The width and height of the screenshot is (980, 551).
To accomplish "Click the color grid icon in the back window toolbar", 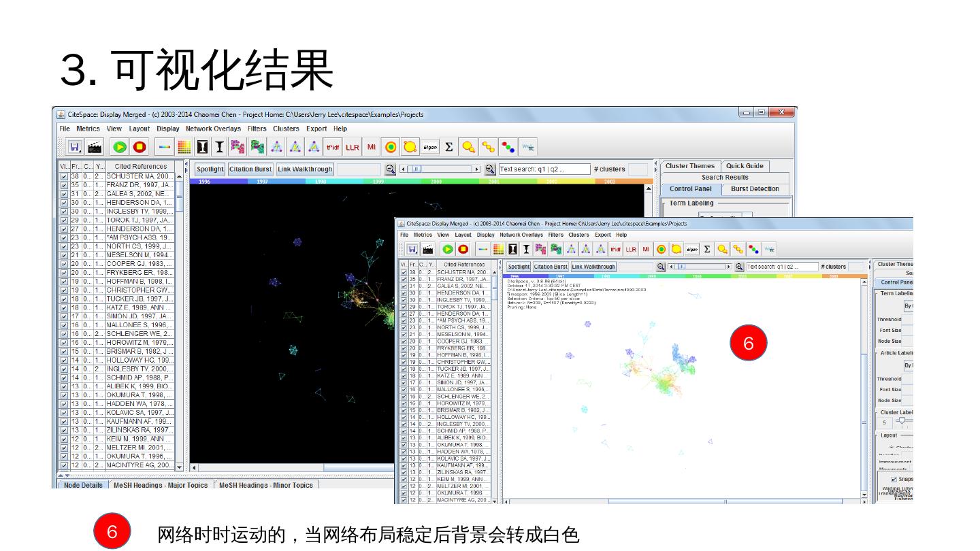I will pos(184,147).
